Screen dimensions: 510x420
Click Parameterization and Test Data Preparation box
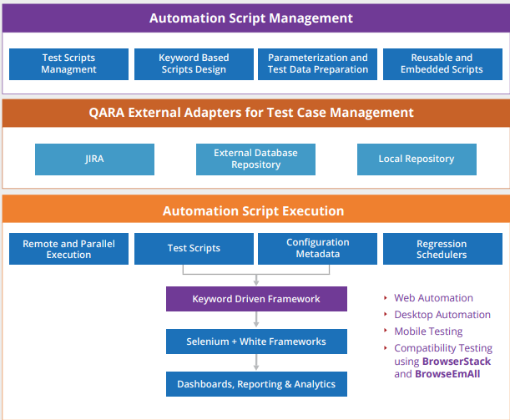(x=317, y=64)
